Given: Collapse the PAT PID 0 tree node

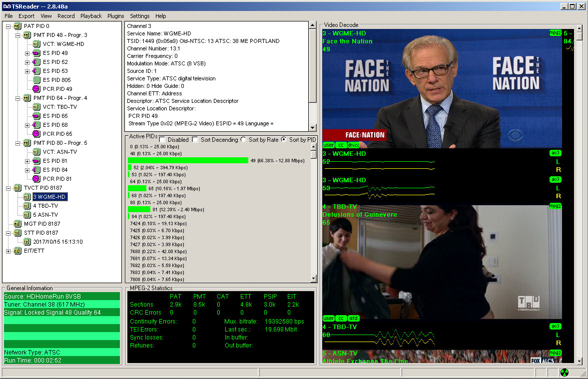Looking at the screenshot, I should click(8, 26).
